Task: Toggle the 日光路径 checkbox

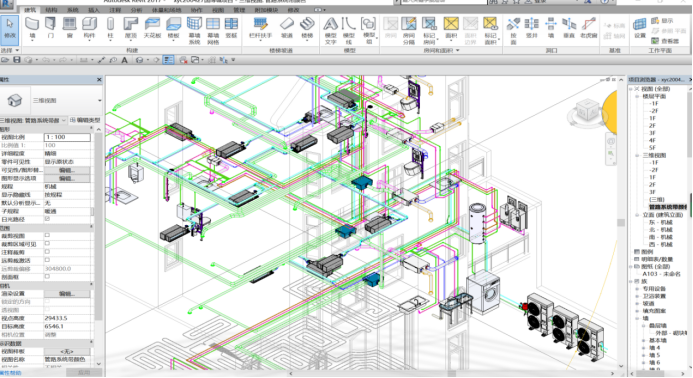Action: (x=47, y=219)
